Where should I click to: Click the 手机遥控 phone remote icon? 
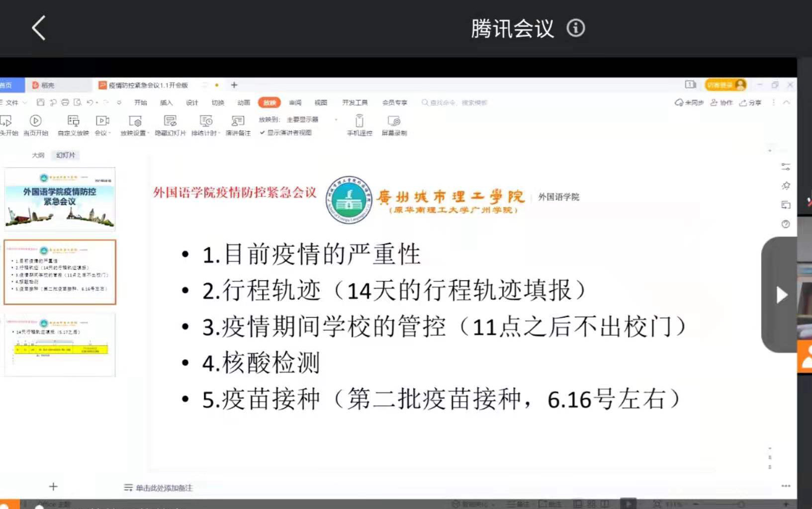pos(359,121)
